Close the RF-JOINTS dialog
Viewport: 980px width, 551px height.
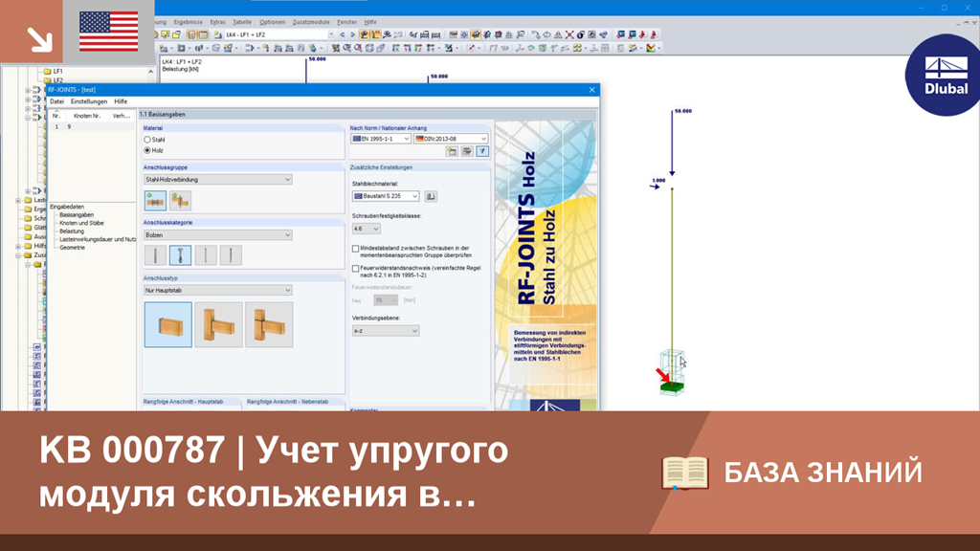[x=591, y=90]
